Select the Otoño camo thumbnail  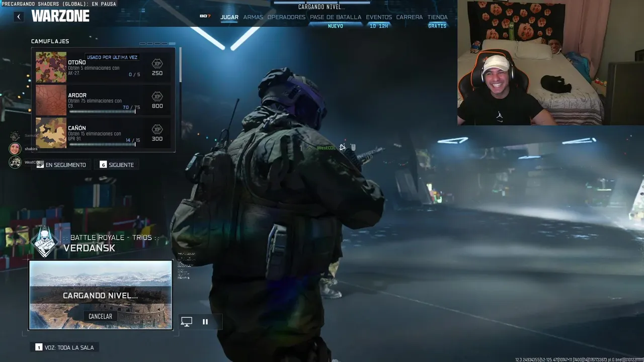pos(51,67)
